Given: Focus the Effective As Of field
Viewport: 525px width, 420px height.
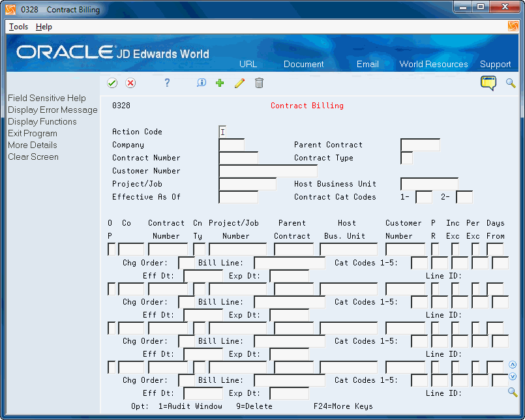Looking at the screenshot, I should 239,197.
